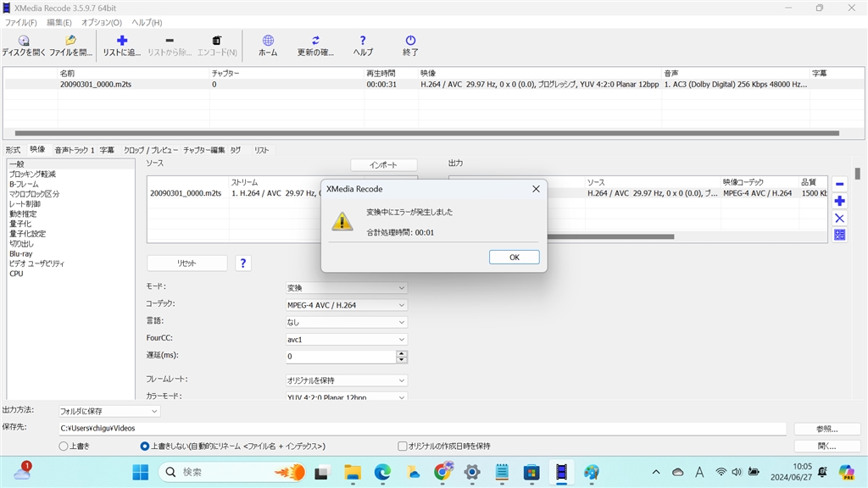Remove output stream with blue minus icon
868x488 pixels.
pos(839,184)
